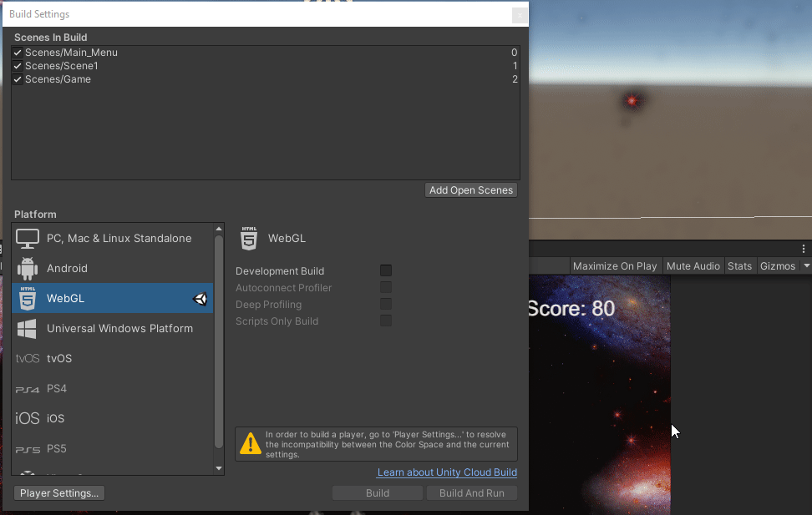Select the Android platform label
Viewport: 812px width, 515px height.
coord(67,269)
